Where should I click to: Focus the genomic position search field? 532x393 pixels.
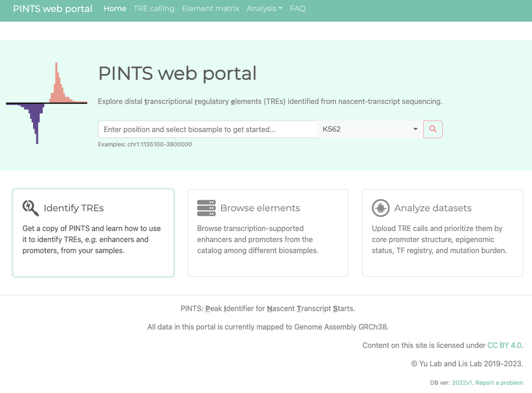(207, 129)
